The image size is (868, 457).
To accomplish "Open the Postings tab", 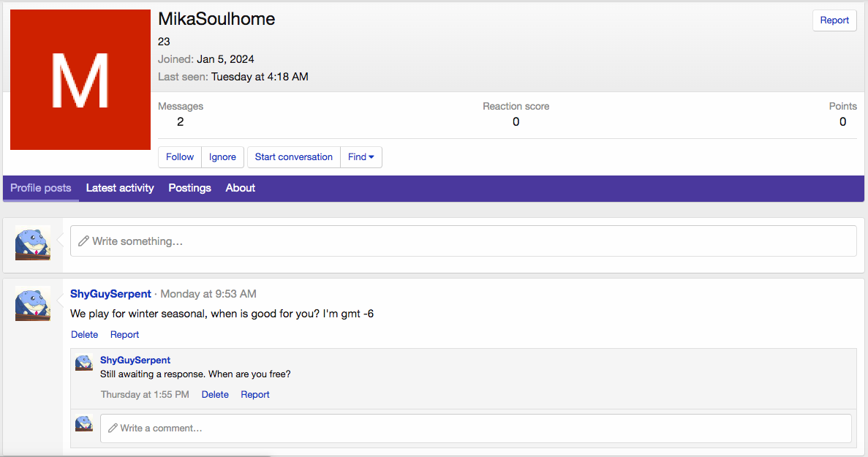I will tap(189, 188).
